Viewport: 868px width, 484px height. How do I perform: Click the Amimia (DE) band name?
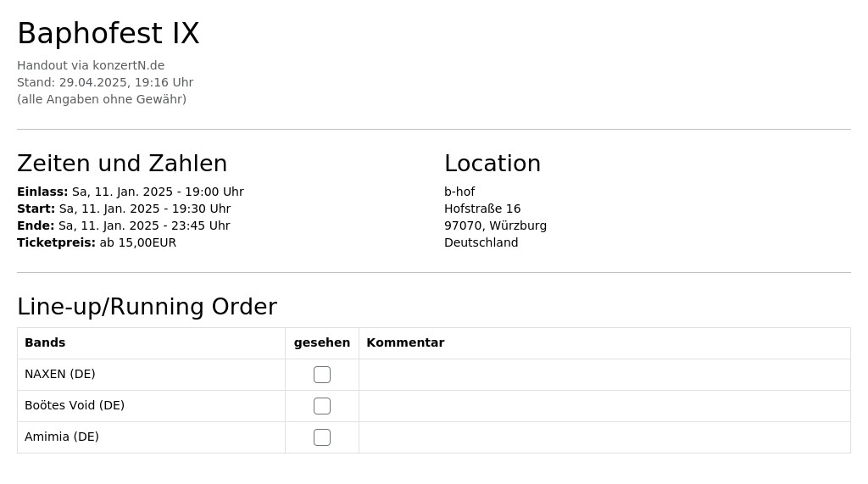click(x=61, y=437)
